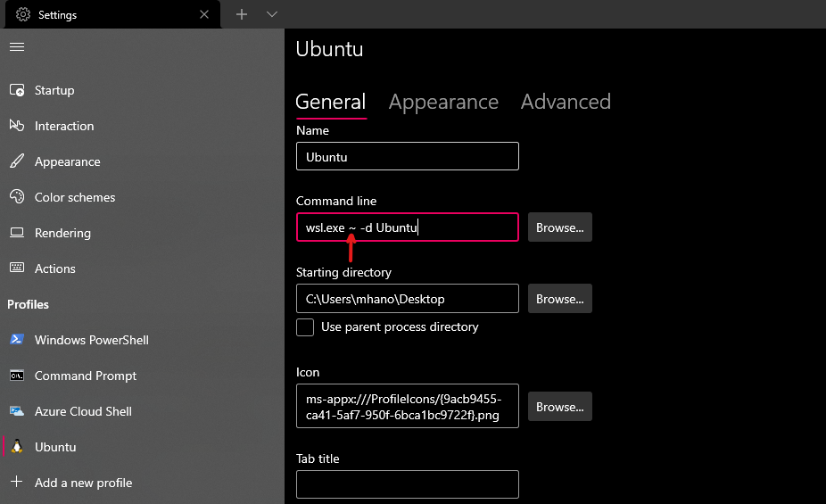The height and width of the screenshot is (504, 826).
Task: Browse for Starting directory
Action: 560,299
